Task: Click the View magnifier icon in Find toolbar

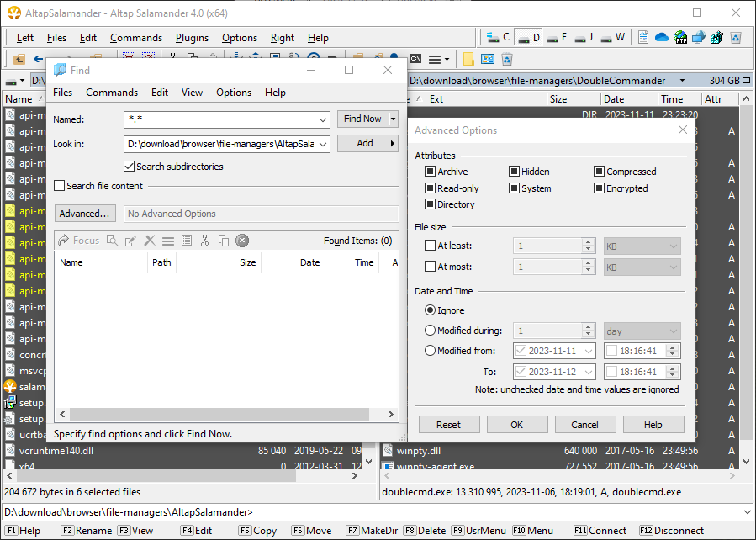Action: (112, 241)
